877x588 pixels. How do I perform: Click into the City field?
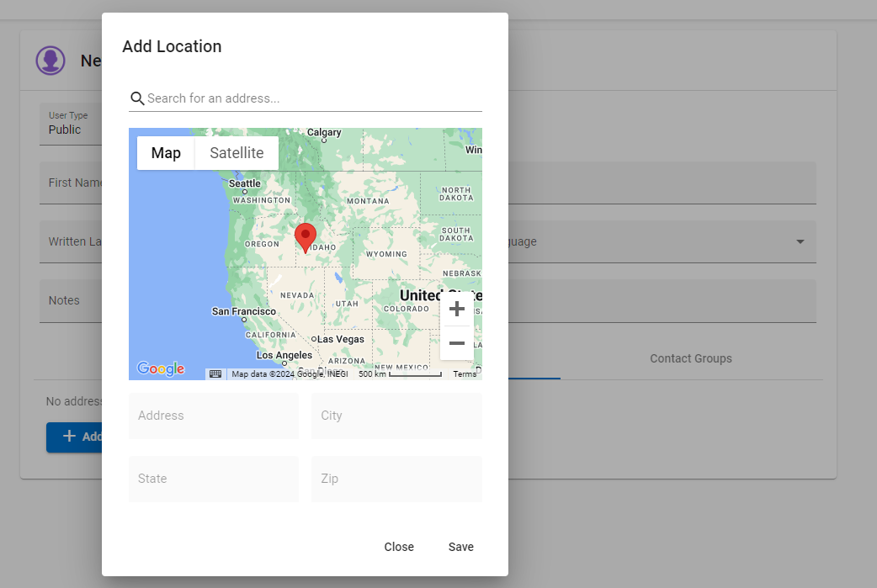click(396, 416)
